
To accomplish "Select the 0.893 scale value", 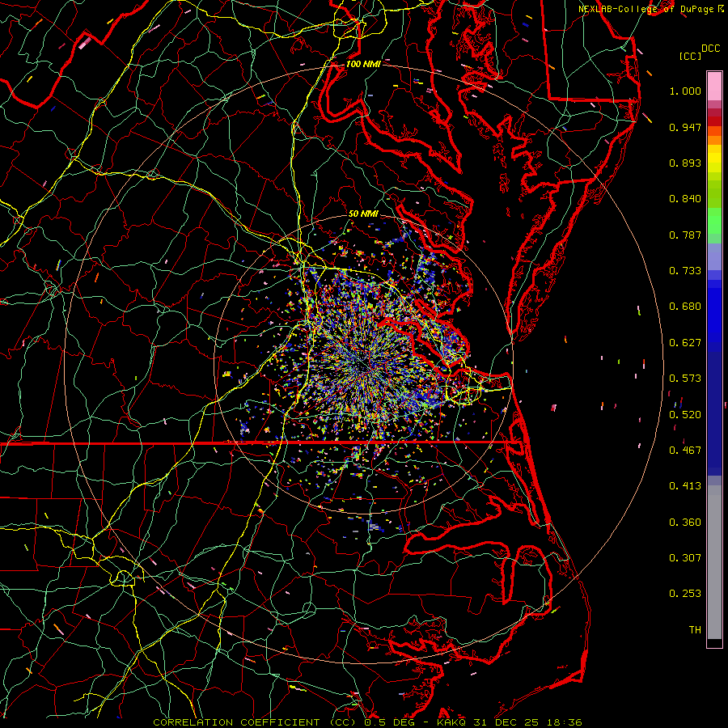I will tap(685, 163).
